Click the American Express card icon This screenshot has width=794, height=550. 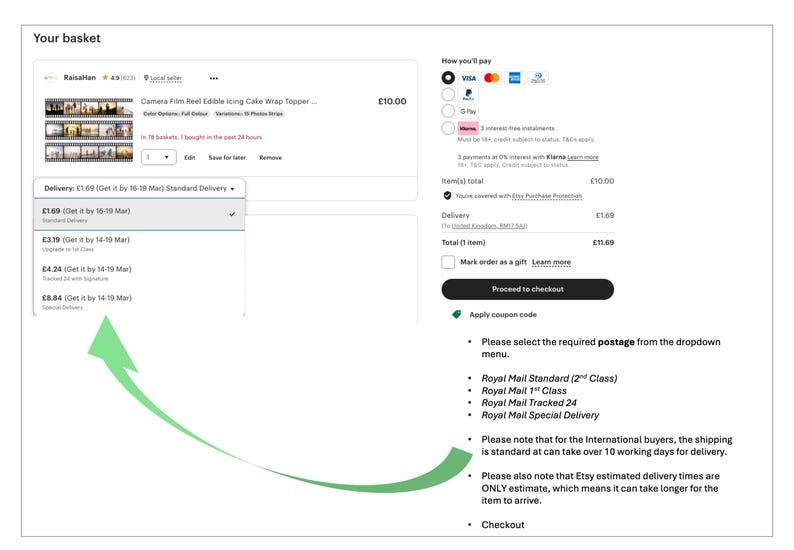click(514, 78)
